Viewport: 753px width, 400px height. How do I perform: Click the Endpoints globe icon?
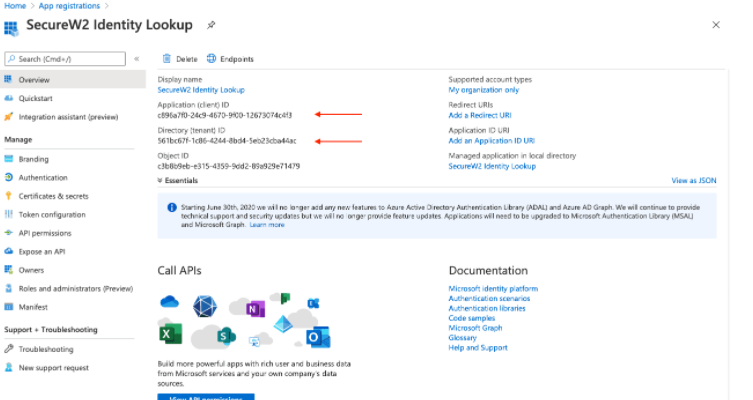click(211, 59)
